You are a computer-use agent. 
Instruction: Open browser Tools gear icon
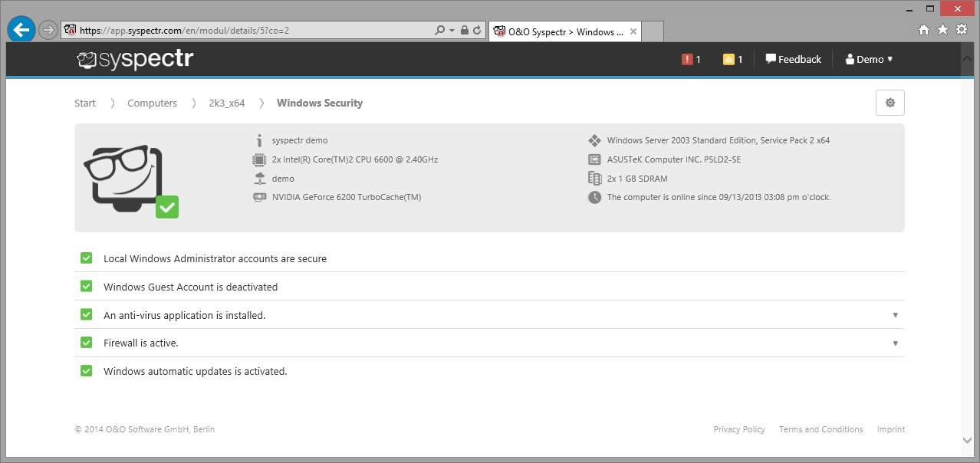[x=961, y=30]
